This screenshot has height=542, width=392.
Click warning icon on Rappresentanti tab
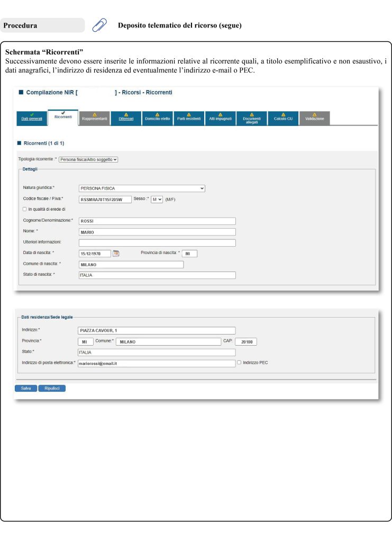point(95,114)
